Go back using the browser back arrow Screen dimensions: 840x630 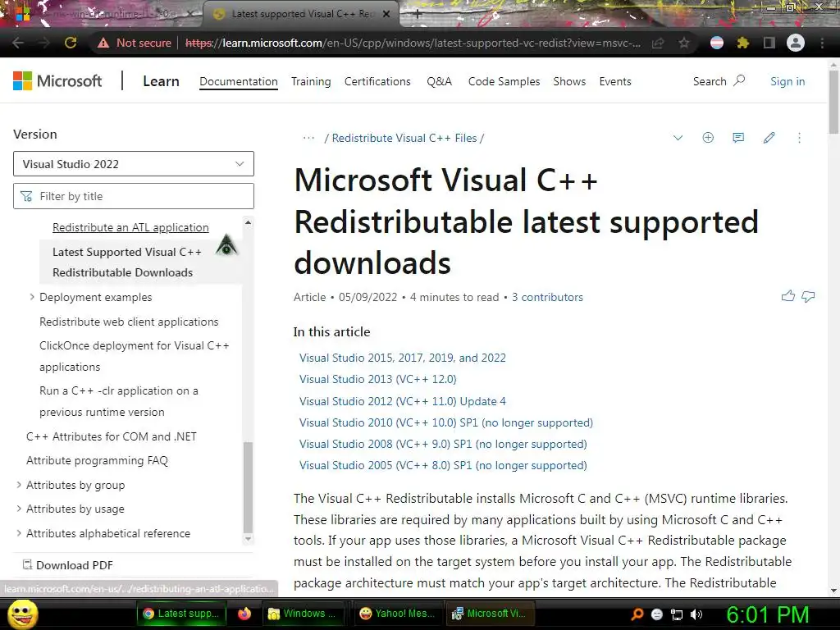point(18,43)
